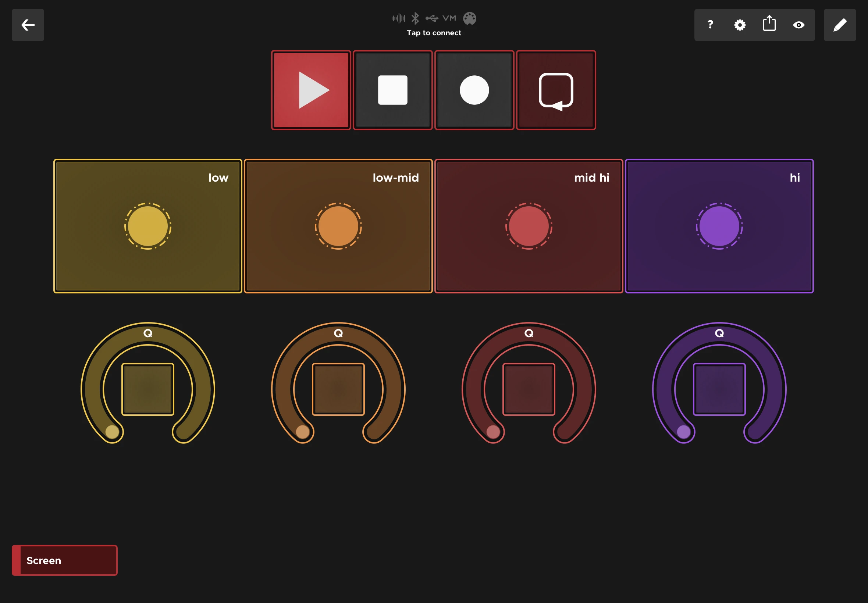Click the orange Q knob handle
This screenshot has height=603, width=868.
tap(302, 431)
